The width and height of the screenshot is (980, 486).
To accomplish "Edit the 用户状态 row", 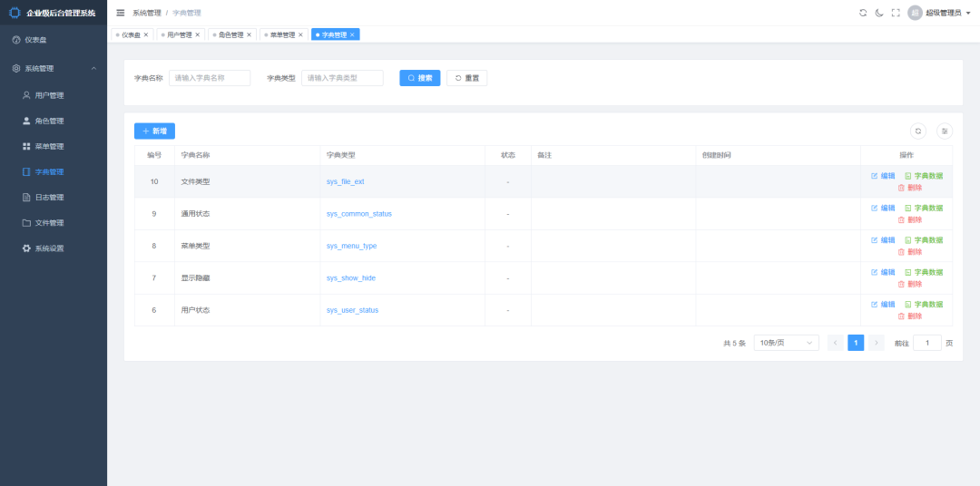I will [883, 305].
